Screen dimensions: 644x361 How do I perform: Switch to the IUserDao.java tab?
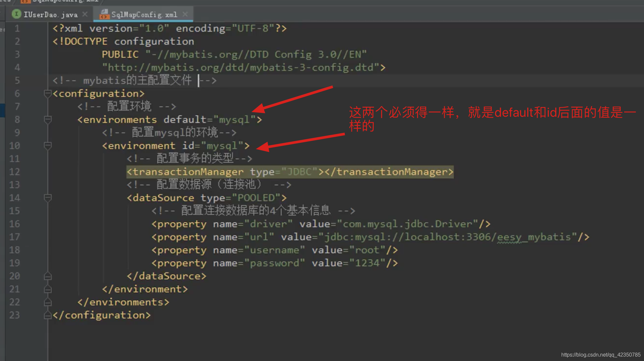tap(50, 15)
